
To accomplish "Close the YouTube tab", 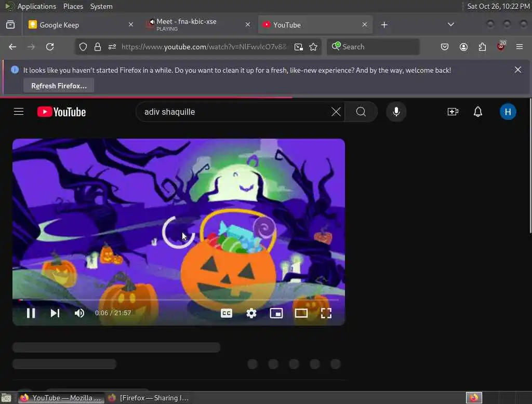I will [364, 24].
